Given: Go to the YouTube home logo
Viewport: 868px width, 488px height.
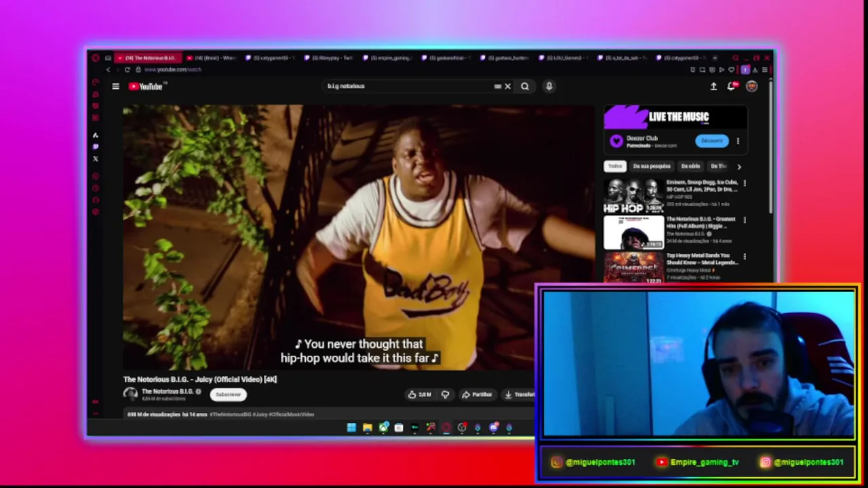Looking at the screenshot, I should pos(147,86).
